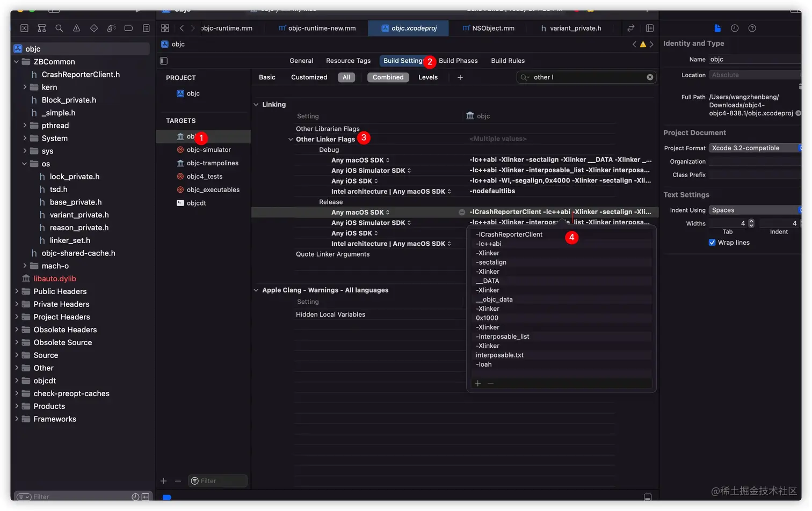This screenshot has width=812, height=511.
Task: Open the Resource Tags tab
Action: [348, 61]
